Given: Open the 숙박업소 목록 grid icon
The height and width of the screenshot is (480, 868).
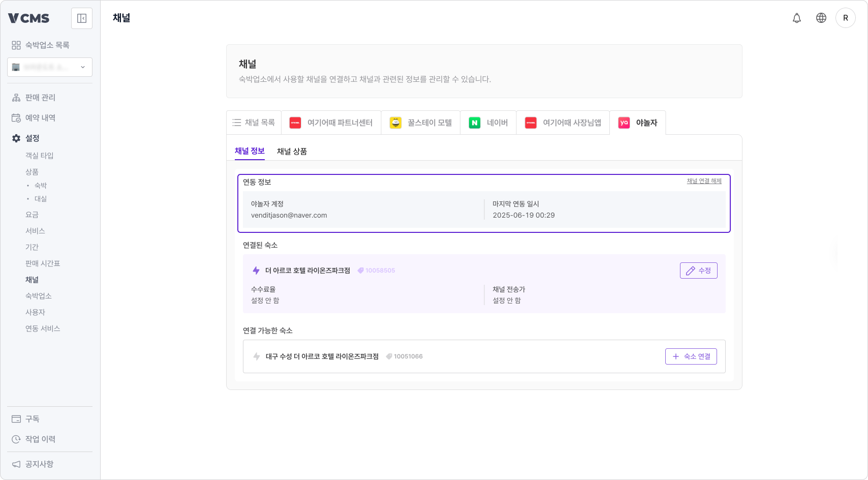Looking at the screenshot, I should (x=16, y=45).
